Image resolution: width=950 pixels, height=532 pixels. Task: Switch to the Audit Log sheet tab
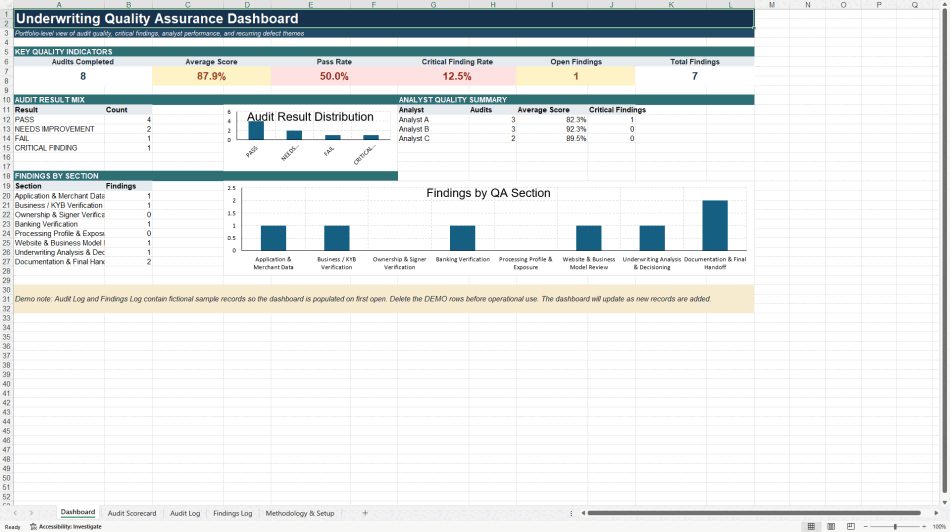pos(185,513)
